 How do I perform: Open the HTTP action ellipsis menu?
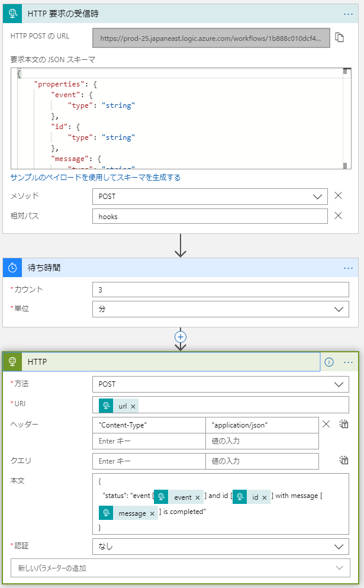tap(348, 362)
